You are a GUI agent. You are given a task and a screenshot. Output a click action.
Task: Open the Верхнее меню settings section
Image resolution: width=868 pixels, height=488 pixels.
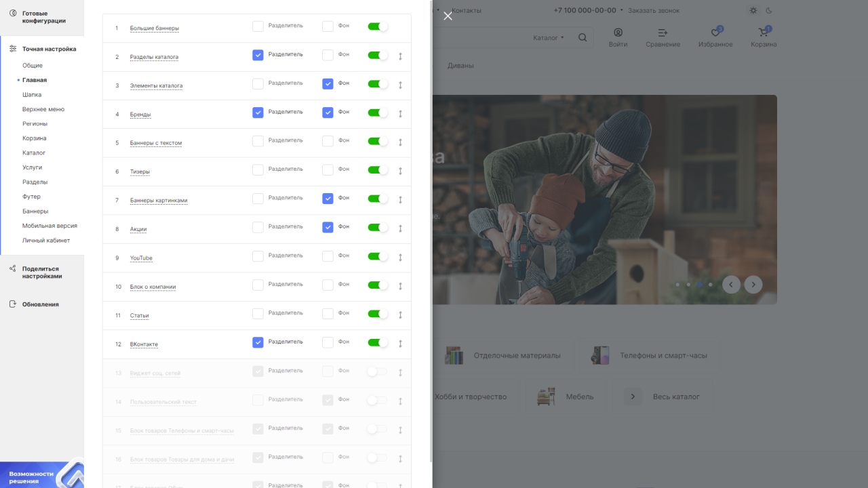click(x=43, y=109)
